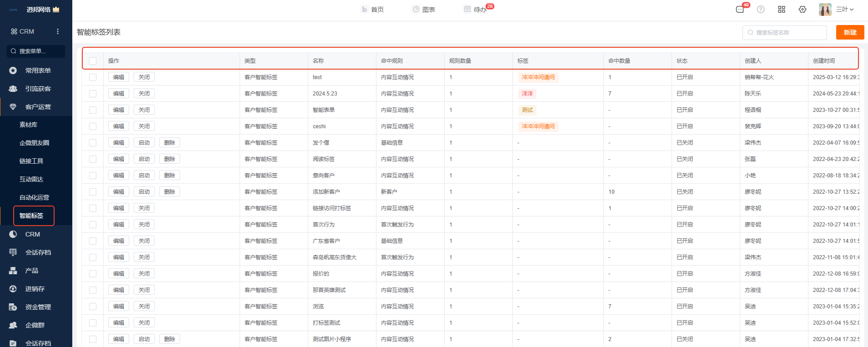Open the settings gear icon
Image resolution: width=868 pixels, height=347 pixels.
[x=803, y=10]
